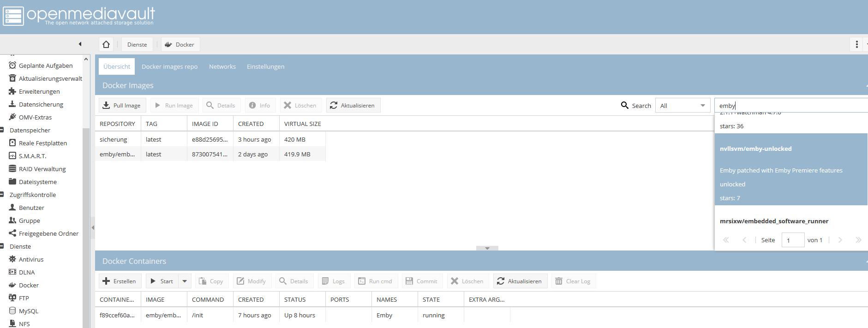Click the Copy container button
The width and height of the screenshot is (868, 328).
tap(211, 281)
